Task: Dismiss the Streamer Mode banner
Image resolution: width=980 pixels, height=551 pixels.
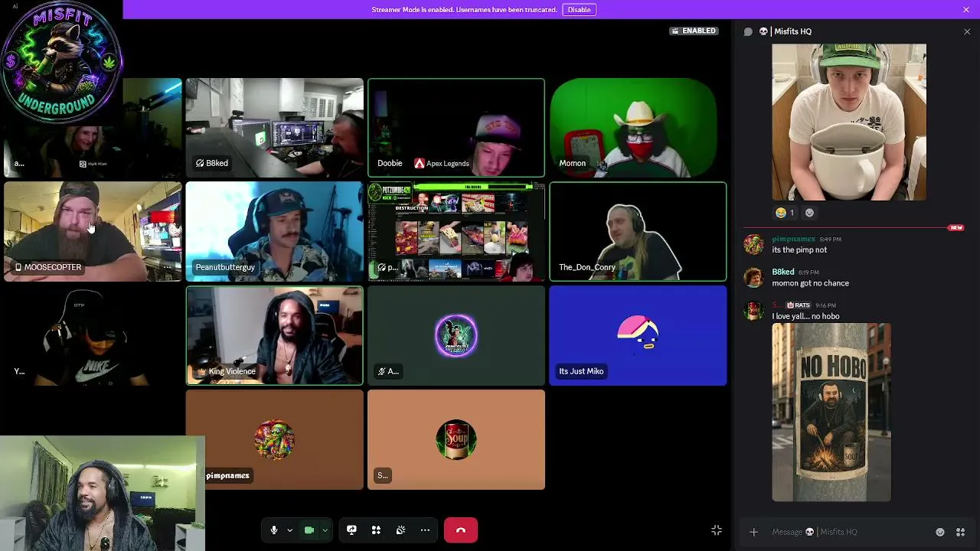Action: coord(966,10)
